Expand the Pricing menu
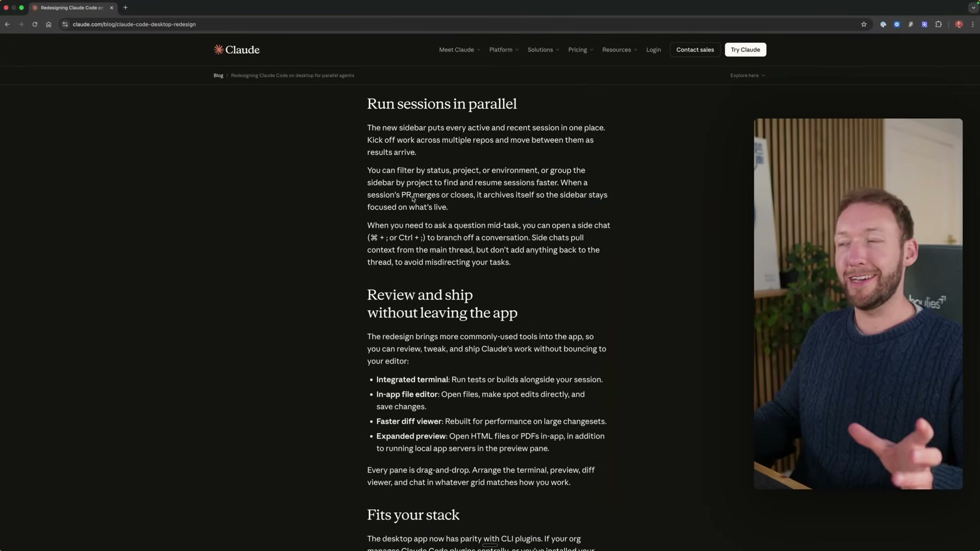 click(x=580, y=49)
